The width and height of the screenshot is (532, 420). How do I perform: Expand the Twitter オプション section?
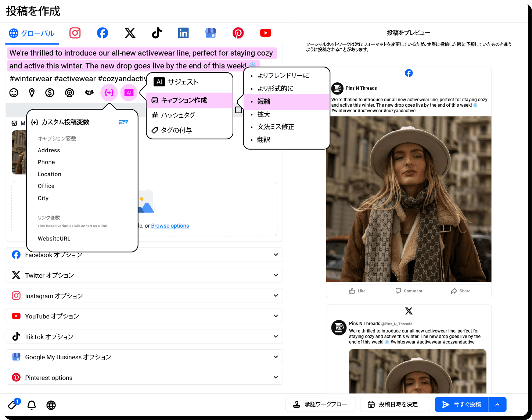[x=144, y=275]
